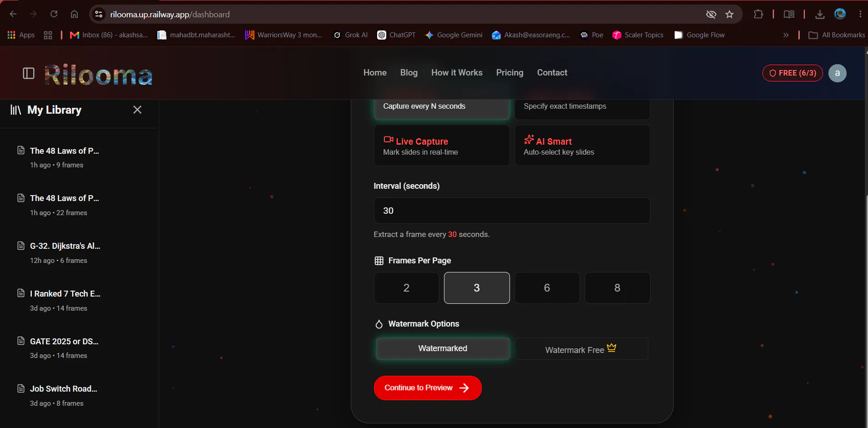Close the My Library panel
The image size is (868, 428).
(137, 110)
